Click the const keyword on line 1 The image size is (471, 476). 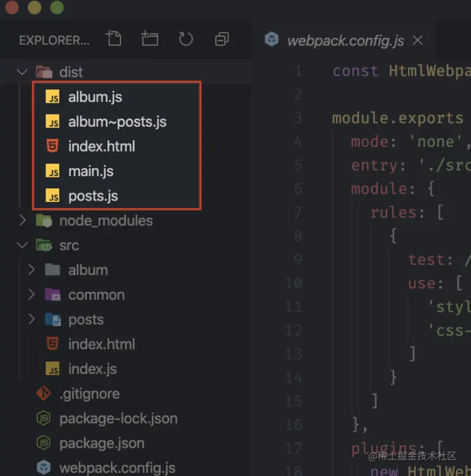[x=355, y=71]
